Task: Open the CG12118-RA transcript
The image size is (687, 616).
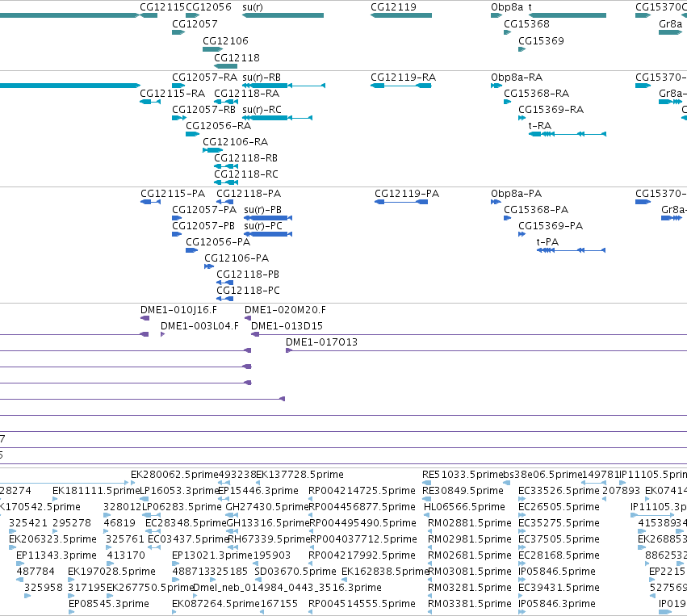Action: (x=226, y=102)
